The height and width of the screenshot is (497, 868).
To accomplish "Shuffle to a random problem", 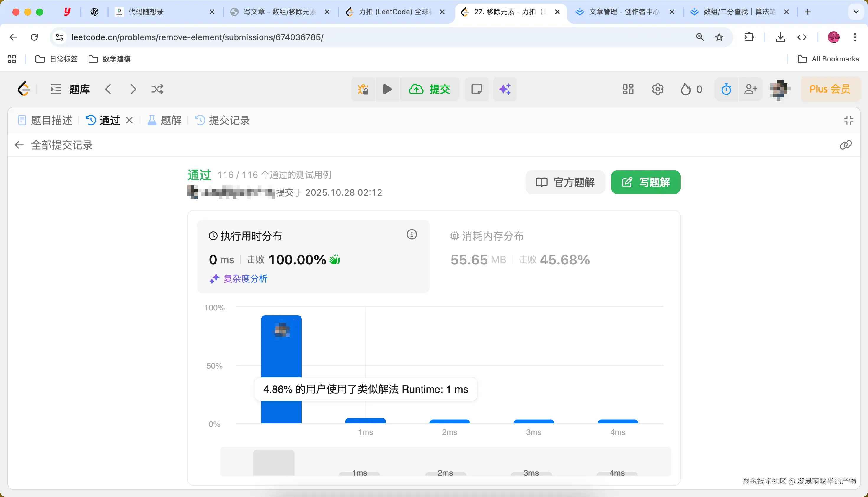I will click(x=157, y=89).
